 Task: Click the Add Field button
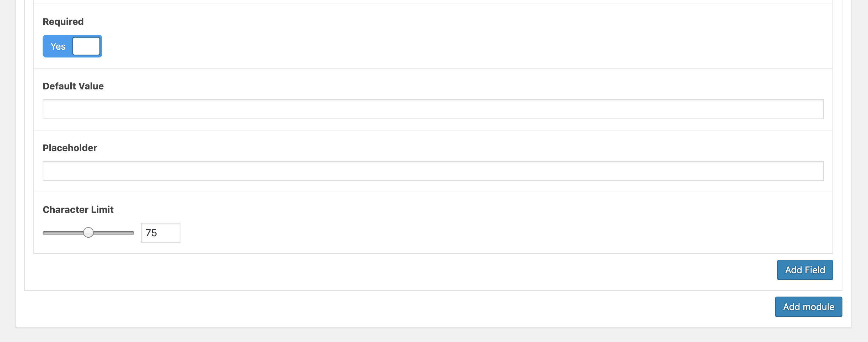tap(805, 270)
